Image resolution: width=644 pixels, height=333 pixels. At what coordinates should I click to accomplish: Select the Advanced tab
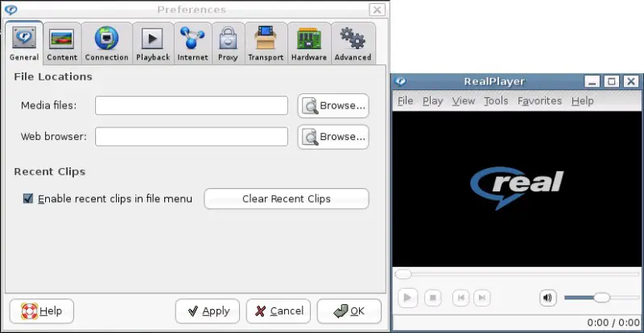[353, 43]
